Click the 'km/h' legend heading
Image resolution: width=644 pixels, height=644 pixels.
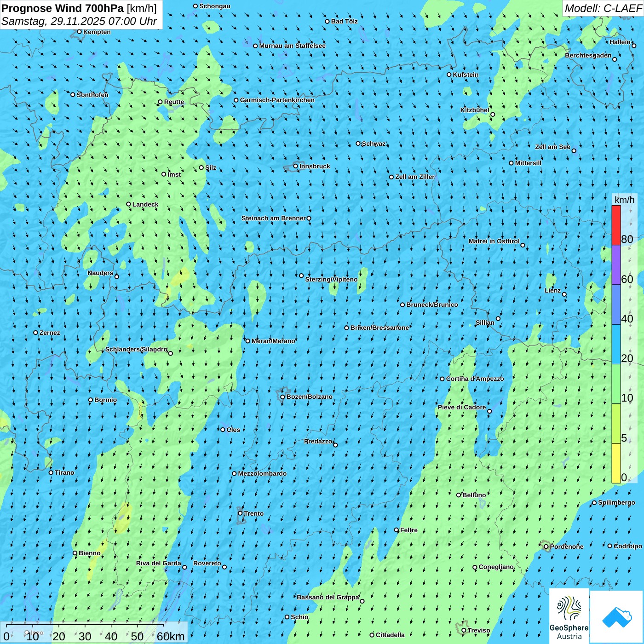624,199
